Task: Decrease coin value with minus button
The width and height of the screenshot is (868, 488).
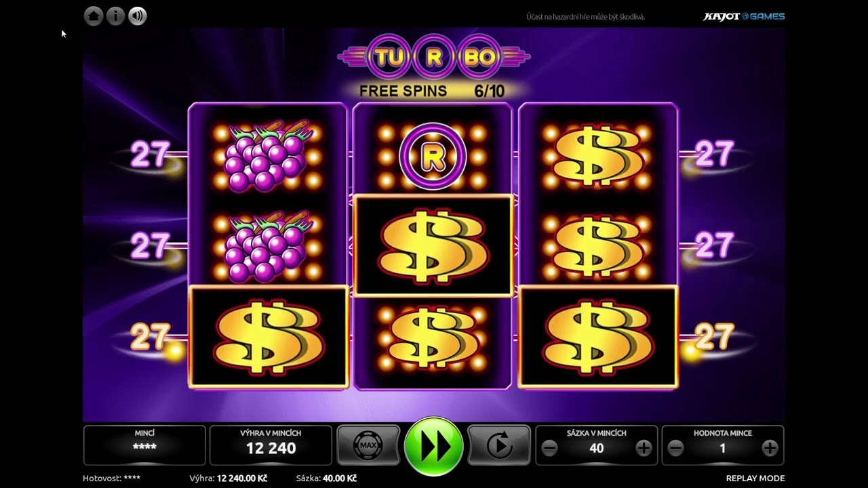Action: point(675,448)
